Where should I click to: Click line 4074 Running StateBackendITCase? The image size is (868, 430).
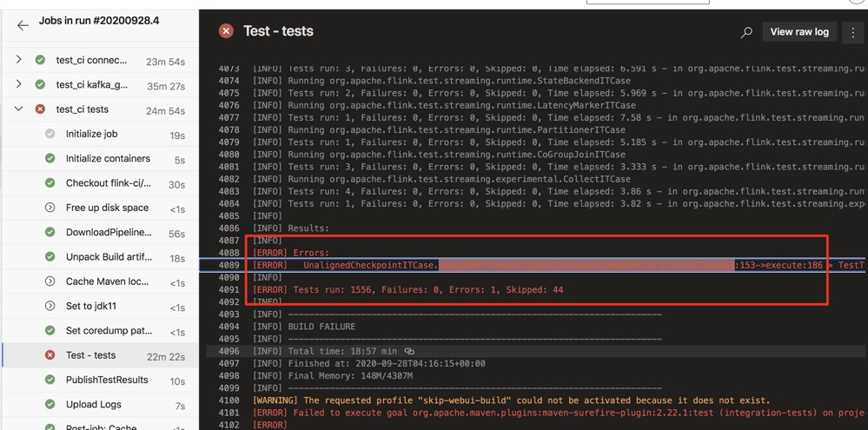tap(441, 80)
